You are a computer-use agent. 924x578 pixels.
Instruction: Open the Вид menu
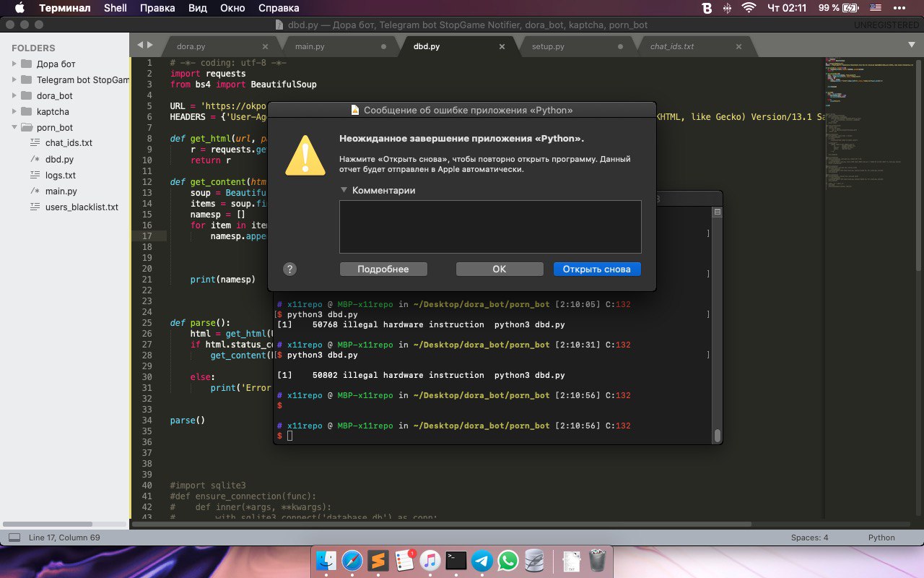click(198, 8)
